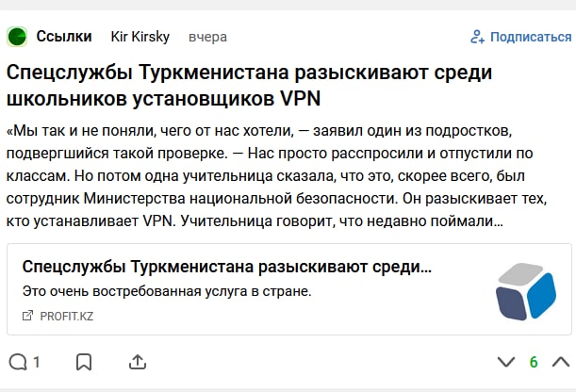The image size is (576, 392).
Task: Click the Profit.kz logo thumbnail
Action: click(x=524, y=289)
